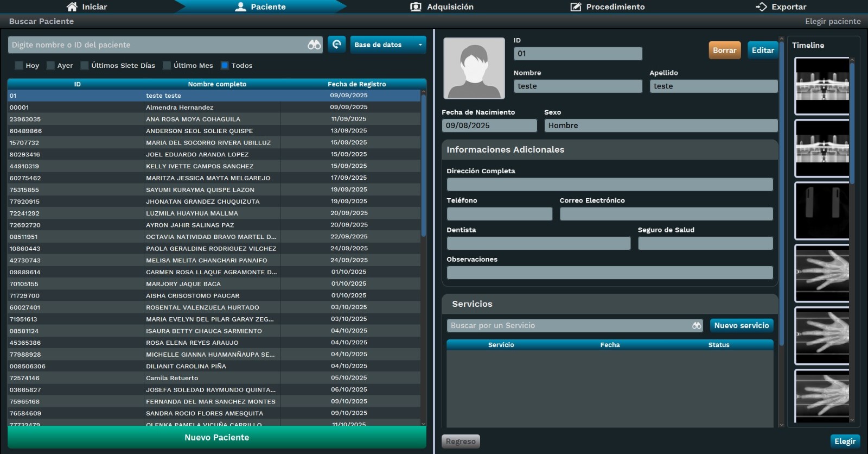Click the binoculars icon in service search
Screen dimensions: 868x454
point(697,325)
